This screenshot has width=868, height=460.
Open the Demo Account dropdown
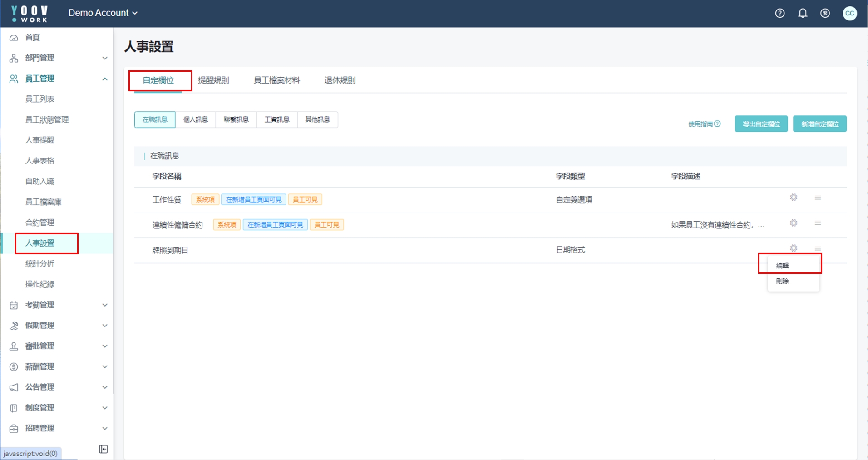coord(103,13)
